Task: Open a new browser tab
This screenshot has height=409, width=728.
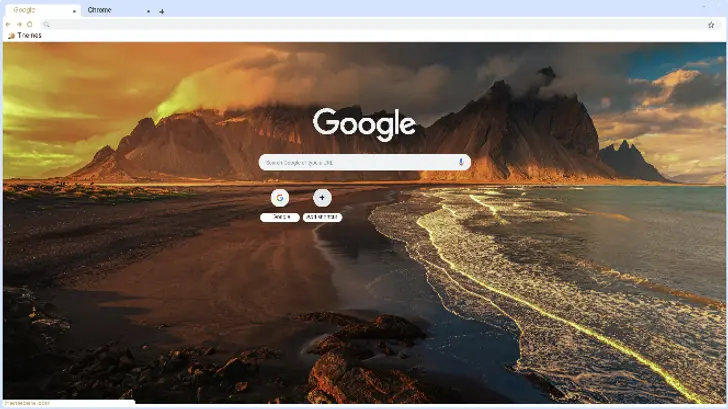Action: [x=162, y=11]
